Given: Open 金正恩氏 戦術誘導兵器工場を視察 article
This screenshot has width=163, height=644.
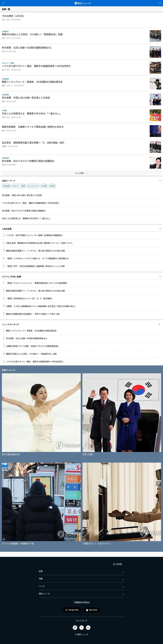Looking at the screenshot, I should click(33, 143).
